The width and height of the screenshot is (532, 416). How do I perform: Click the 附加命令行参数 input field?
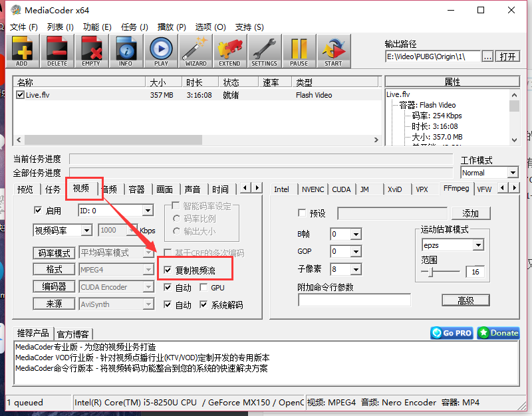tap(354, 300)
